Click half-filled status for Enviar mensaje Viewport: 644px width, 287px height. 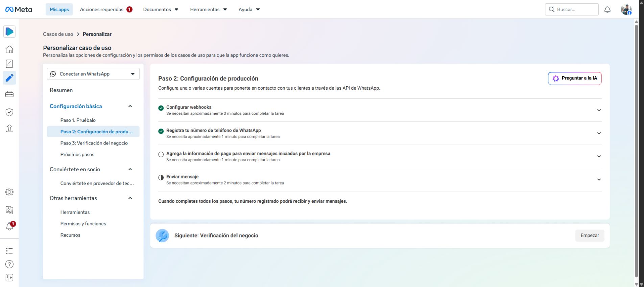click(161, 178)
